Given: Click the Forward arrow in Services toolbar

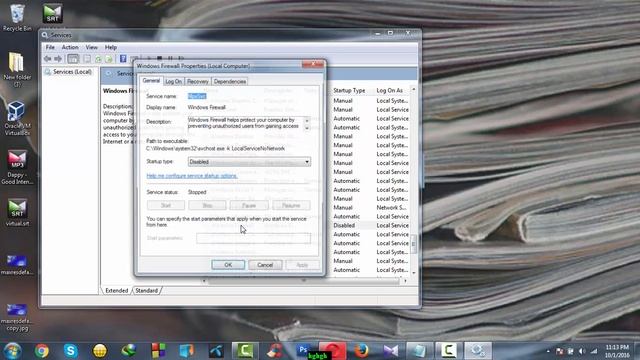Looking at the screenshot, I should (x=58, y=59).
